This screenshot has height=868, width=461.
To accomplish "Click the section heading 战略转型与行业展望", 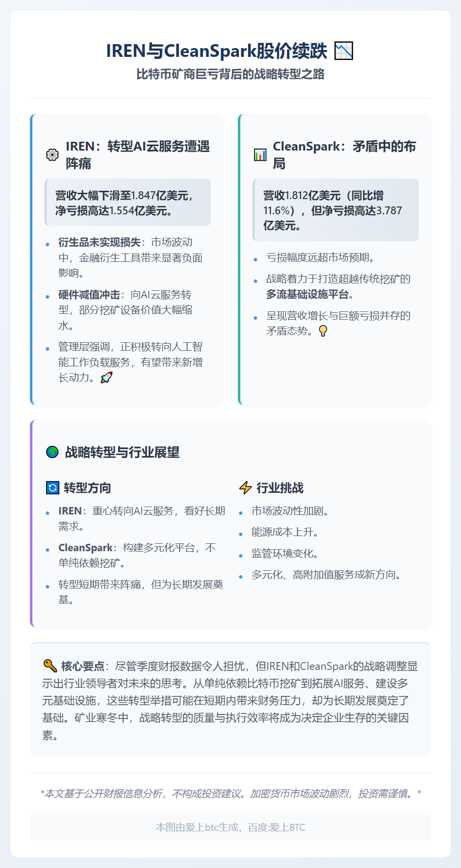I will [122, 452].
